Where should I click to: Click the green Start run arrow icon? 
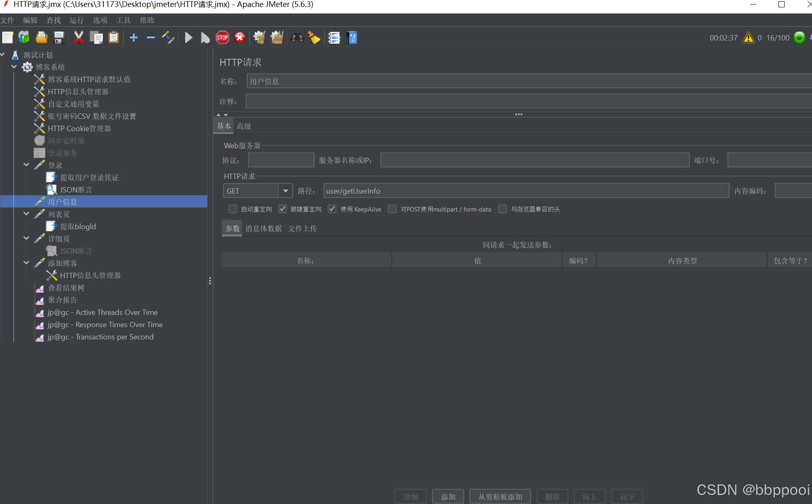click(x=188, y=38)
